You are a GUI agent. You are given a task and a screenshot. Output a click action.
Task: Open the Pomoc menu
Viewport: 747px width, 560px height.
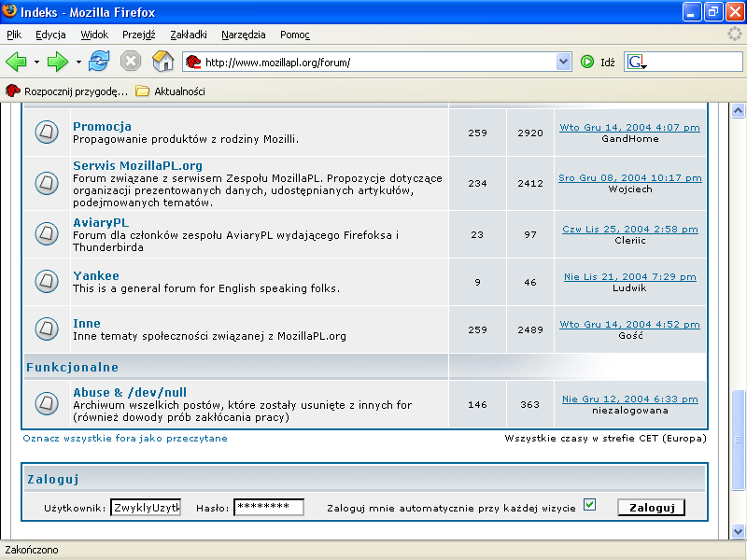(294, 35)
